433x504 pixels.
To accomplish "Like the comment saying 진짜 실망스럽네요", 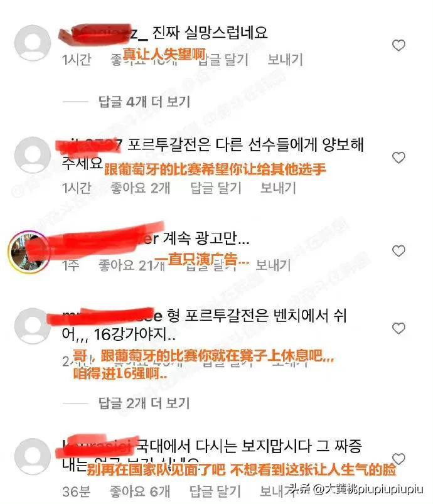I will 398,45.
